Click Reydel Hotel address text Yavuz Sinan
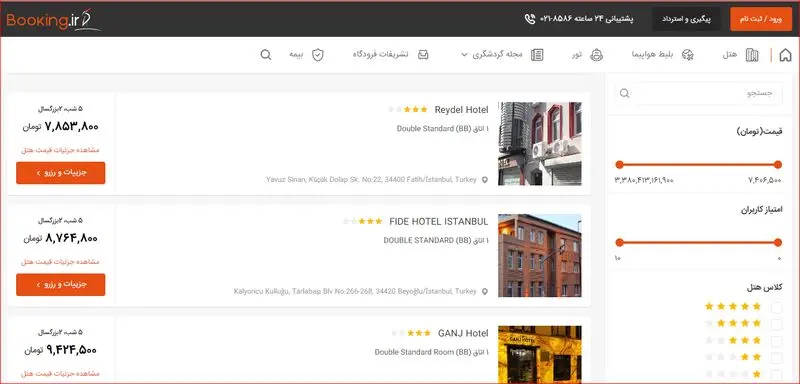This screenshot has height=384, width=800. (371, 180)
